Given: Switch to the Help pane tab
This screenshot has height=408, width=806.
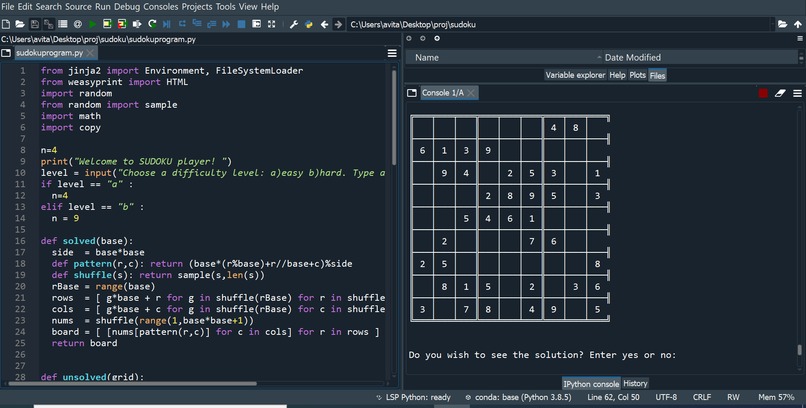Looking at the screenshot, I should click(x=617, y=75).
